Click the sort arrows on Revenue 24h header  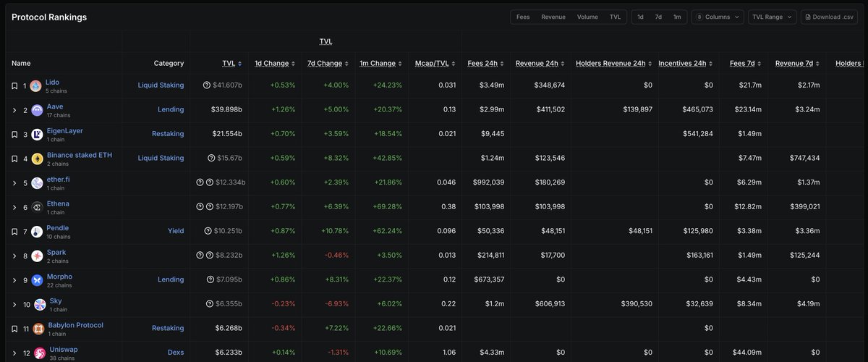[x=563, y=64]
